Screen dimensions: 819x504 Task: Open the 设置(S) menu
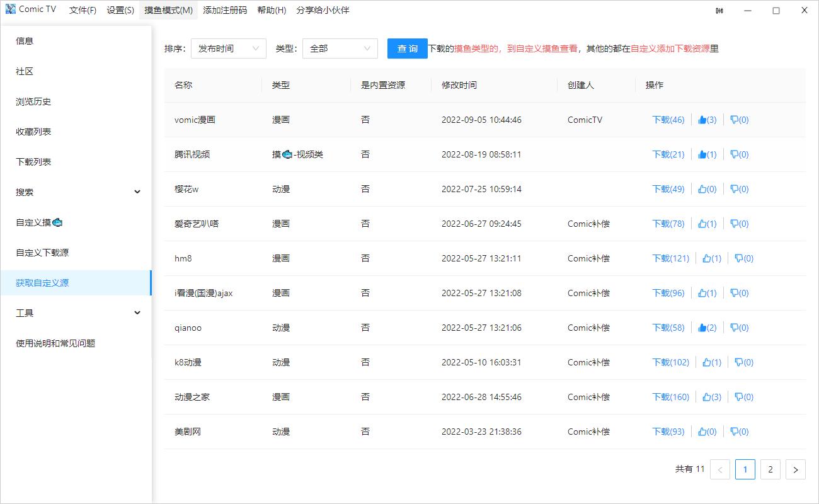(x=120, y=10)
